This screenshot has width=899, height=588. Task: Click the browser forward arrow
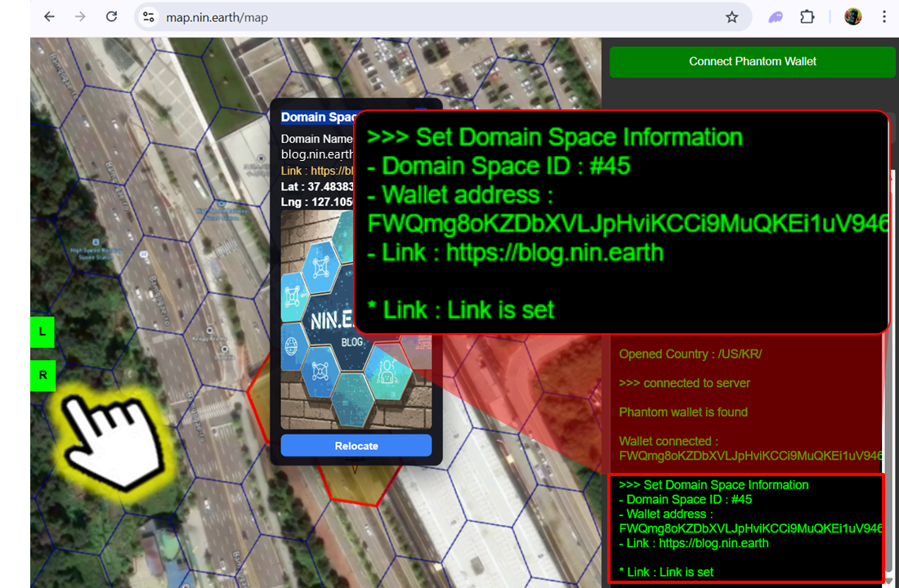(80, 17)
